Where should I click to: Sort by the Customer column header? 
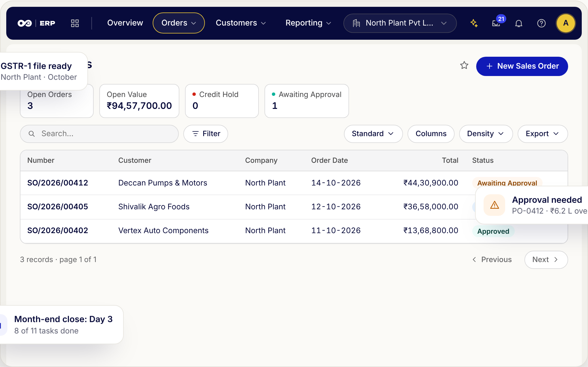tap(135, 161)
